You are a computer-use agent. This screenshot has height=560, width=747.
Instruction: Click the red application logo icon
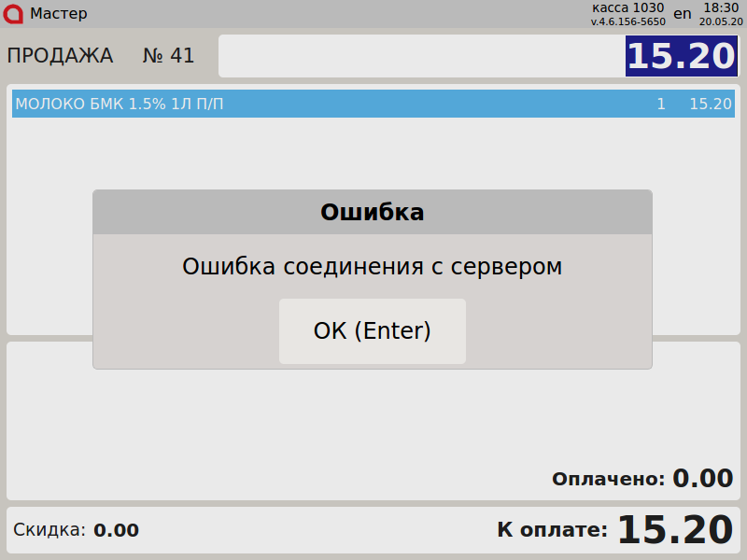14,14
